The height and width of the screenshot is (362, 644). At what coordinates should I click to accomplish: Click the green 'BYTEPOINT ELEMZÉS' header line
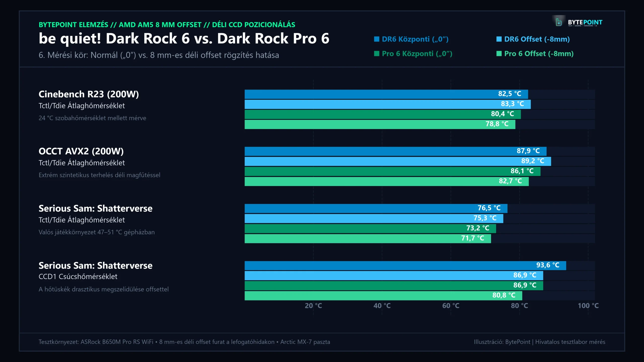pos(167,25)
